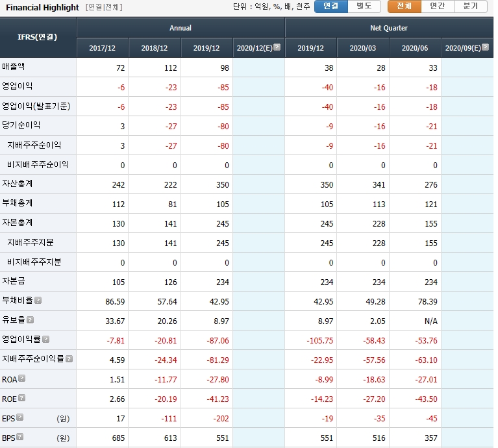The height and width of the screenshot is (448, 498).
Task: Click the 2017/12 annual column header
Action: pos(103,48)
